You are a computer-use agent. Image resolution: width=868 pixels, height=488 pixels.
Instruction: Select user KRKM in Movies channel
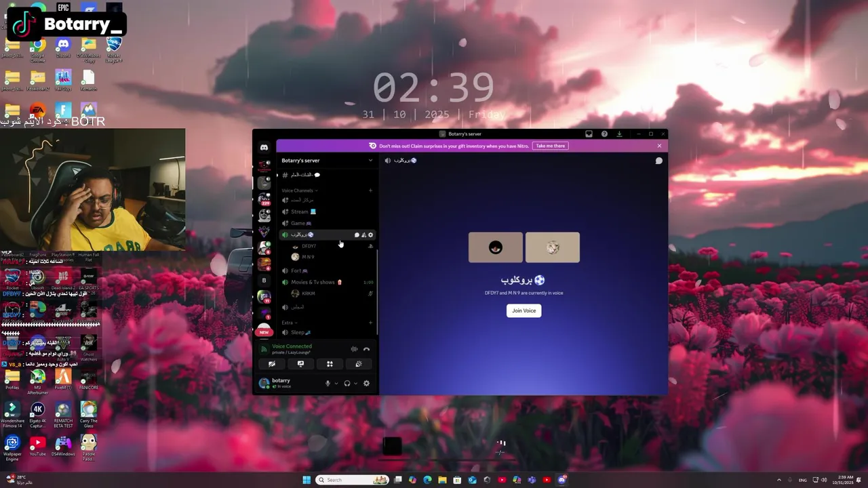pyautogui.click(x=332, y=293)
